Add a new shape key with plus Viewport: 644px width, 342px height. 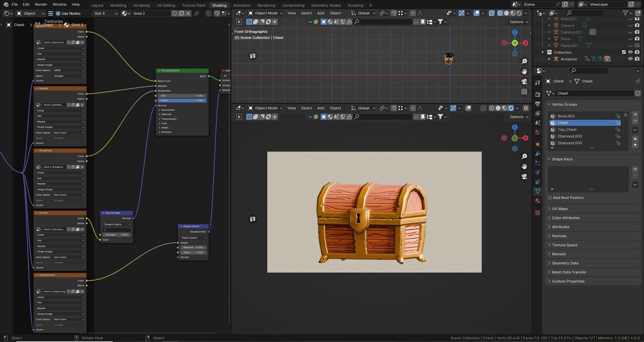pyautogui.click(x=635, y=169)
